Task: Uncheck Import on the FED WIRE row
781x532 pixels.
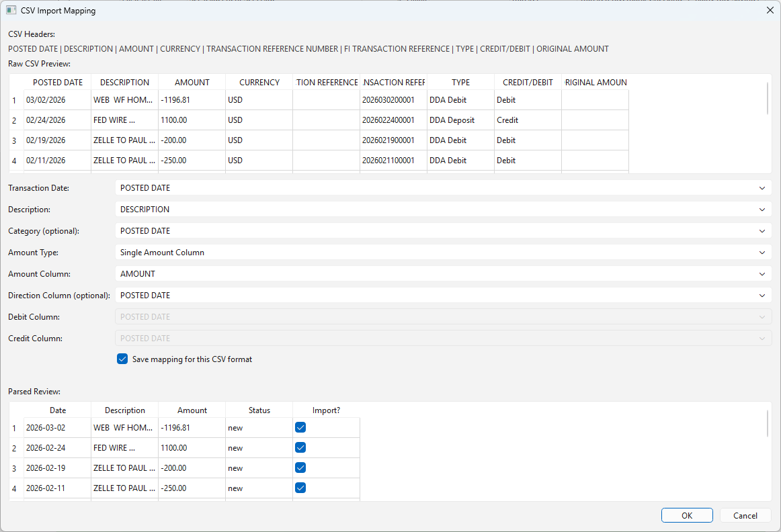Action: pos(300,447)
